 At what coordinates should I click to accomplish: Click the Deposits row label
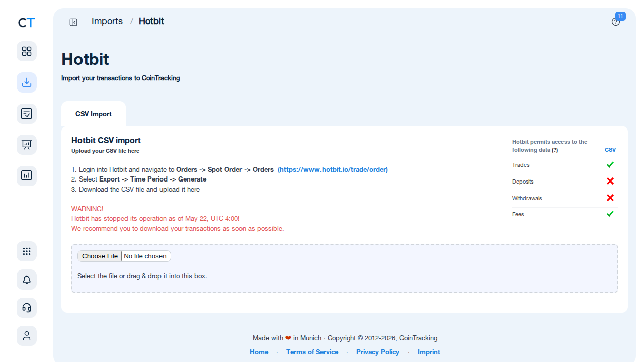(x=523, y=182)
